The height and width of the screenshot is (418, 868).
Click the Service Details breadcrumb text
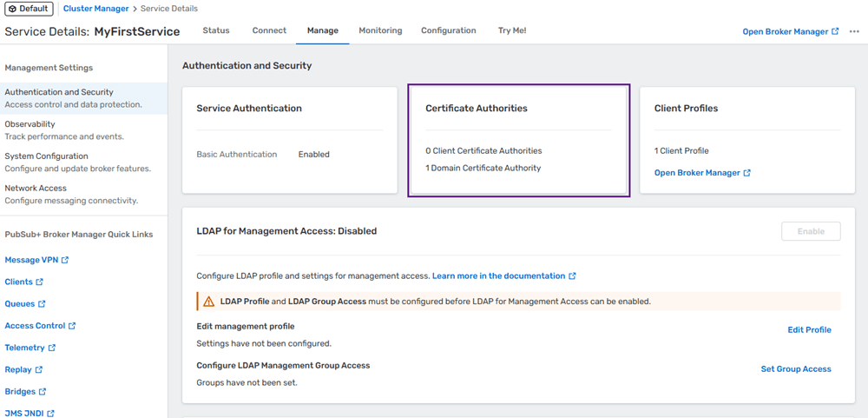point(169,9)
